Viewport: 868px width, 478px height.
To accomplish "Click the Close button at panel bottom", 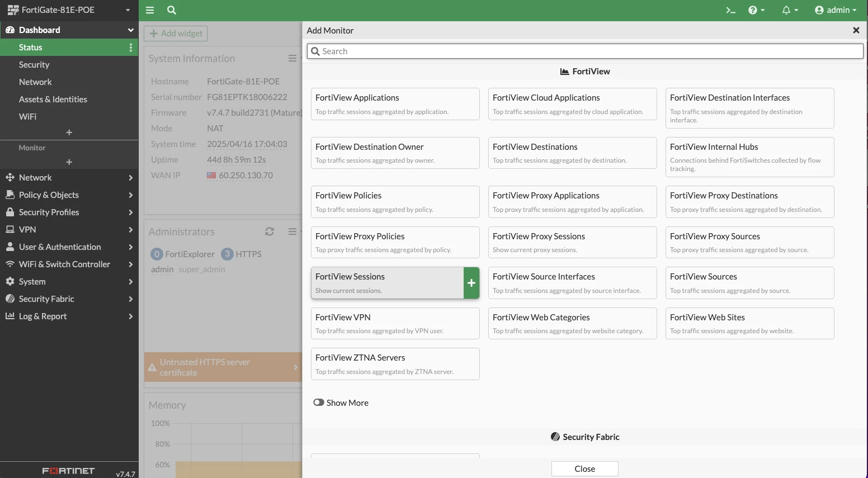I will tap(585, 468).
